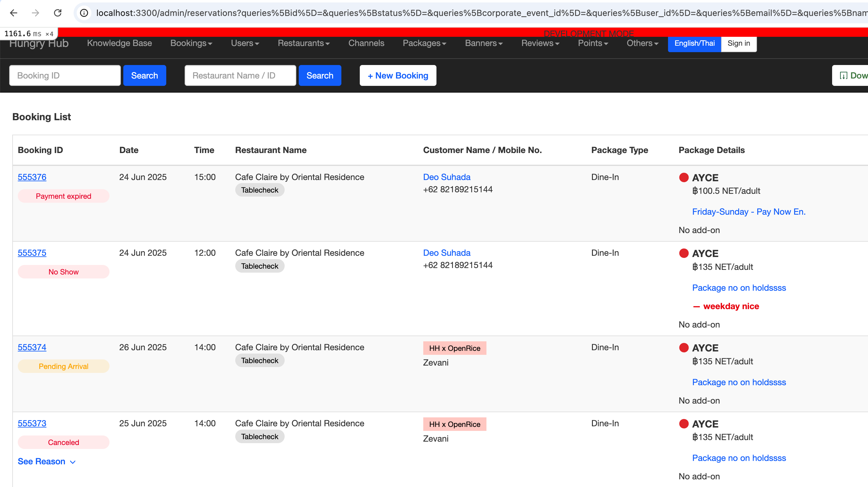Open booking 555375 link
This screenshot has height=487, width=868.
click(32, 253)
